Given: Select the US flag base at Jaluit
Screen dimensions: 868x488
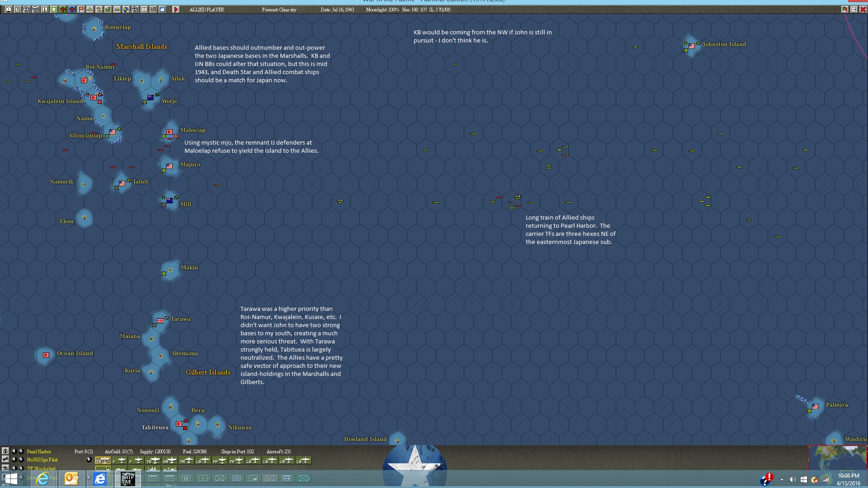Looking at the screenshot, I should click(x=122, y=183).
